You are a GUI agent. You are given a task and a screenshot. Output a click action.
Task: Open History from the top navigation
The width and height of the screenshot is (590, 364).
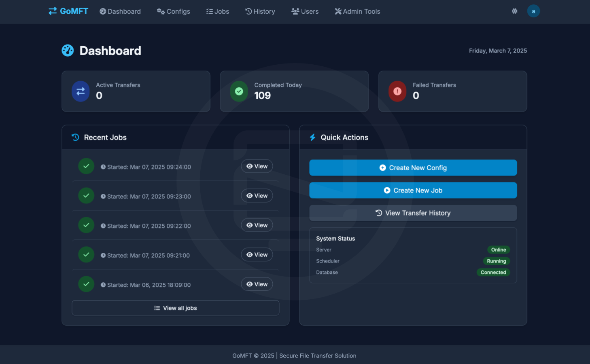pyautogui.click(x=260, y=11)
